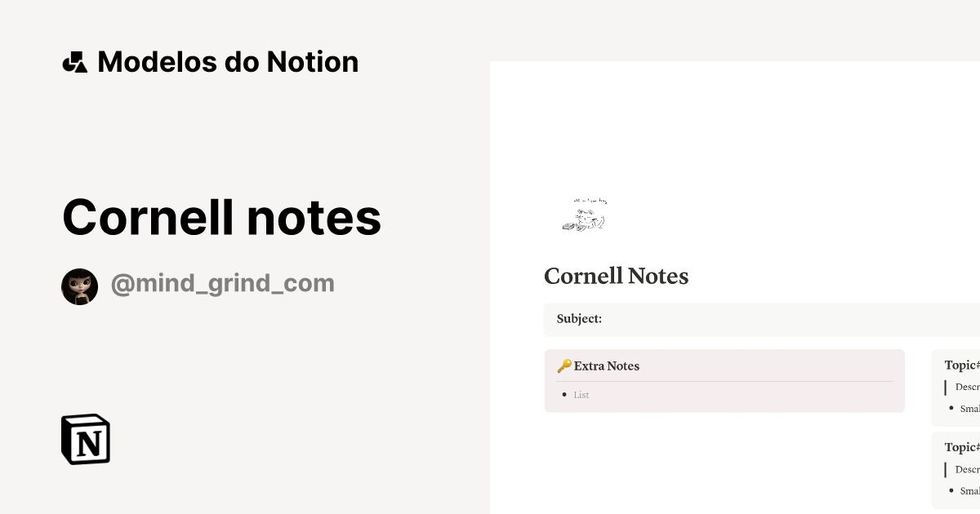Click the first Topic# card heading
Image resolution: width=980 pixels, height=514 pixels.
click(x=960, y=365)
